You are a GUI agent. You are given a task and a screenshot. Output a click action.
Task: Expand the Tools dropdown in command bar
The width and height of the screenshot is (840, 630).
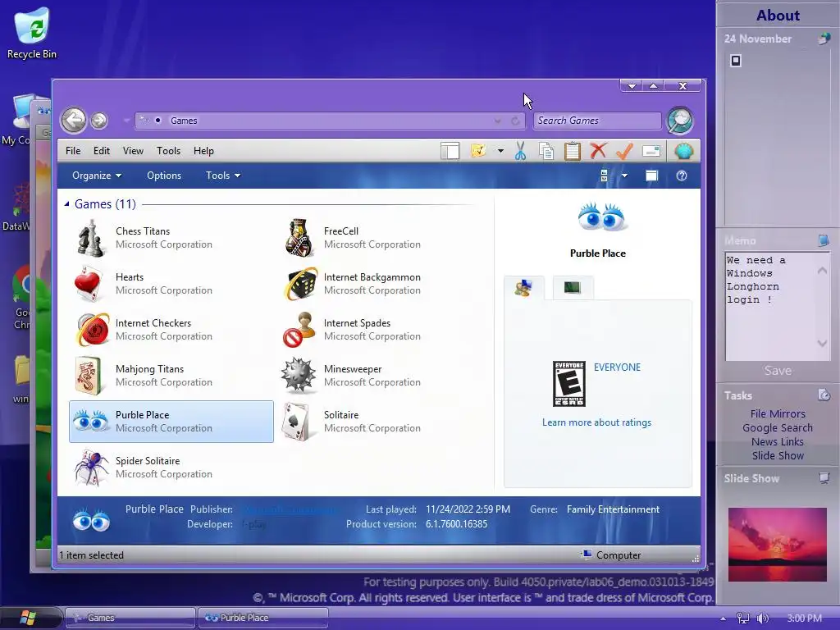(x=223, y=176)
